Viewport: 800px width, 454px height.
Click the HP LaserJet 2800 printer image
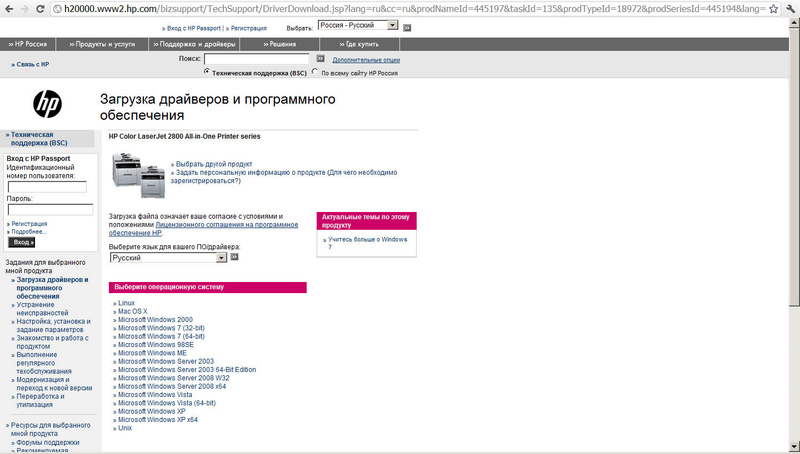(x=139, y=175)
